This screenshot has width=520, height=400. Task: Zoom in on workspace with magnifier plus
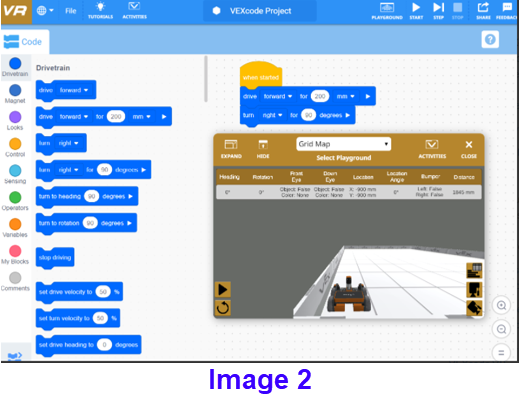tap(501, 305)
